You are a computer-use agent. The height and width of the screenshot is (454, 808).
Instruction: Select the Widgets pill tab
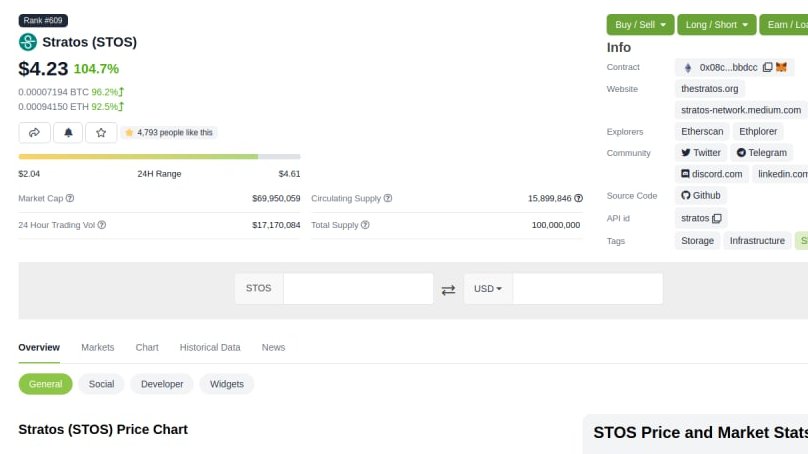[227, 384]
